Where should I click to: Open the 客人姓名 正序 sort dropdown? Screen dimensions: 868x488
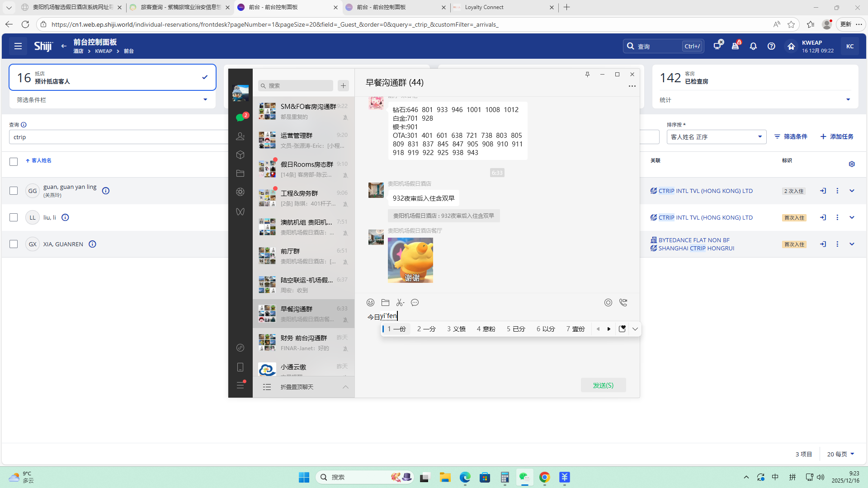tap(716, 137)
